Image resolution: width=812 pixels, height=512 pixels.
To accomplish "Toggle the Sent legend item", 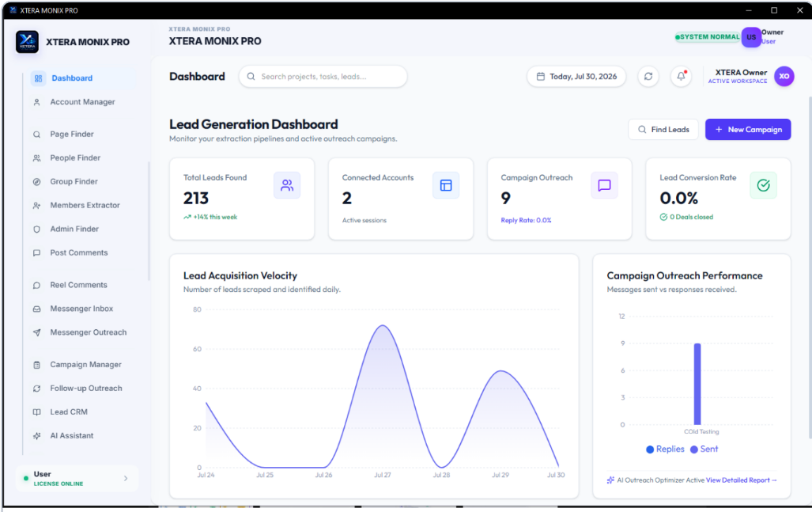I will pyautogui.click(x=704, y=449).
